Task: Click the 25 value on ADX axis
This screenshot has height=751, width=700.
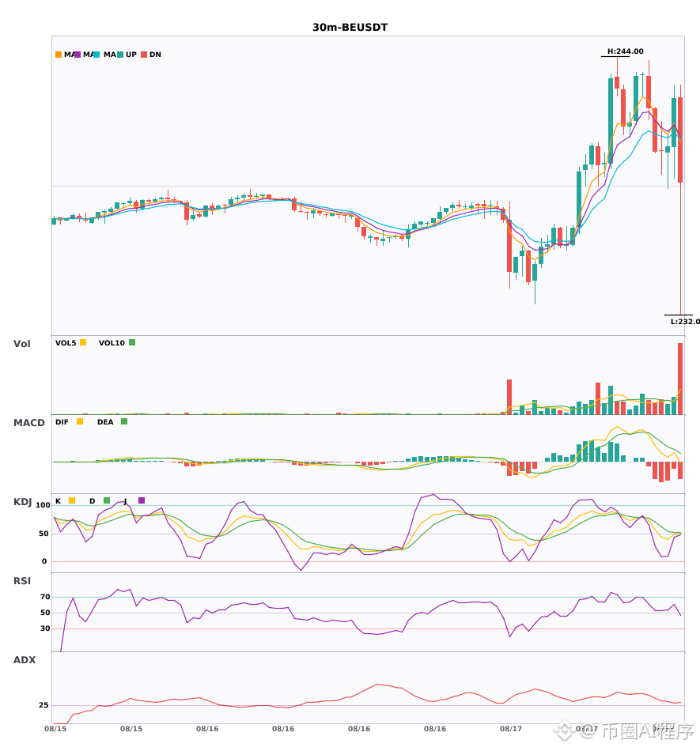Action: click(44, 705)
